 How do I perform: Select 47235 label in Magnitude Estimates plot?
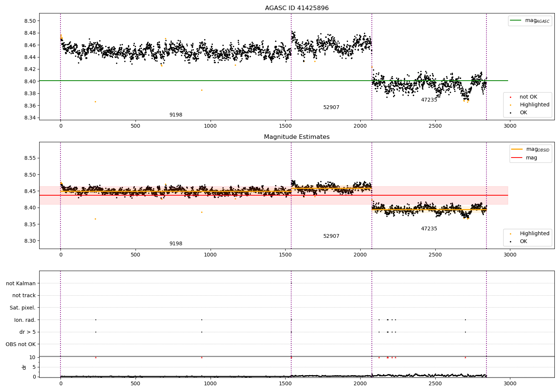429,229
